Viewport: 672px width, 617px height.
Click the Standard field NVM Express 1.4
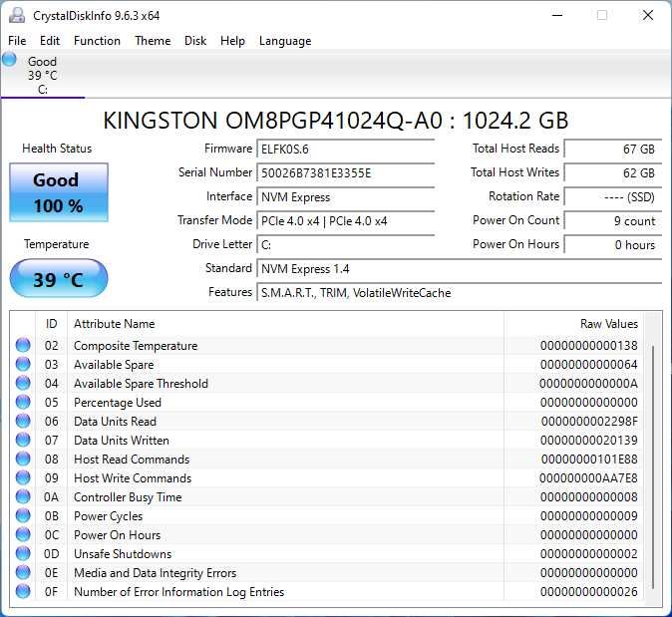pyautogui.click(x=460, y=269)
